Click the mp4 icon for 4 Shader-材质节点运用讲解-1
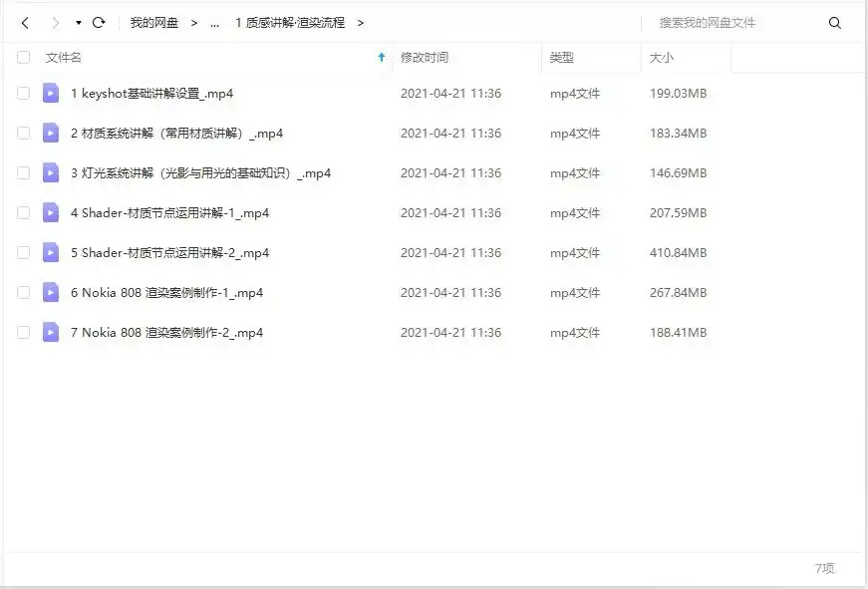The image size is (868, 589). [51, 212]
